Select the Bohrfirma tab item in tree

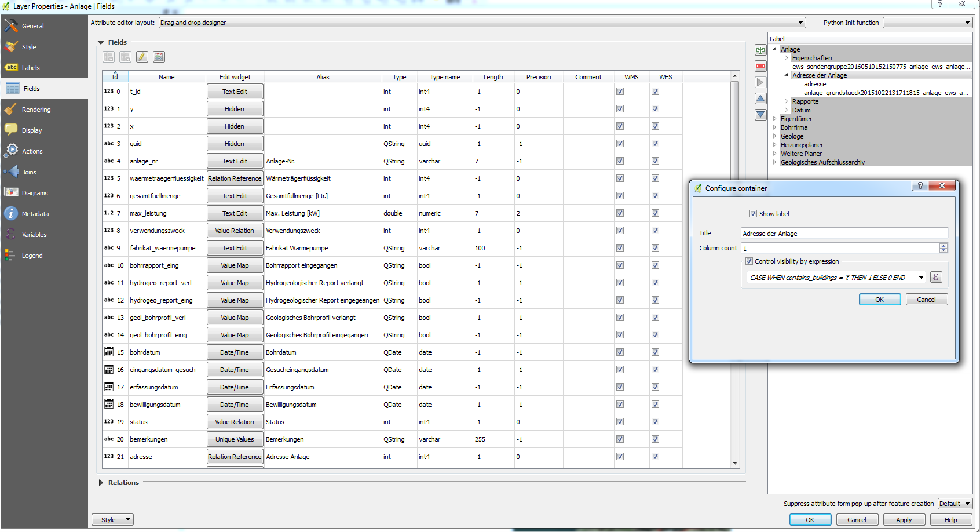[x=793, y=127]
